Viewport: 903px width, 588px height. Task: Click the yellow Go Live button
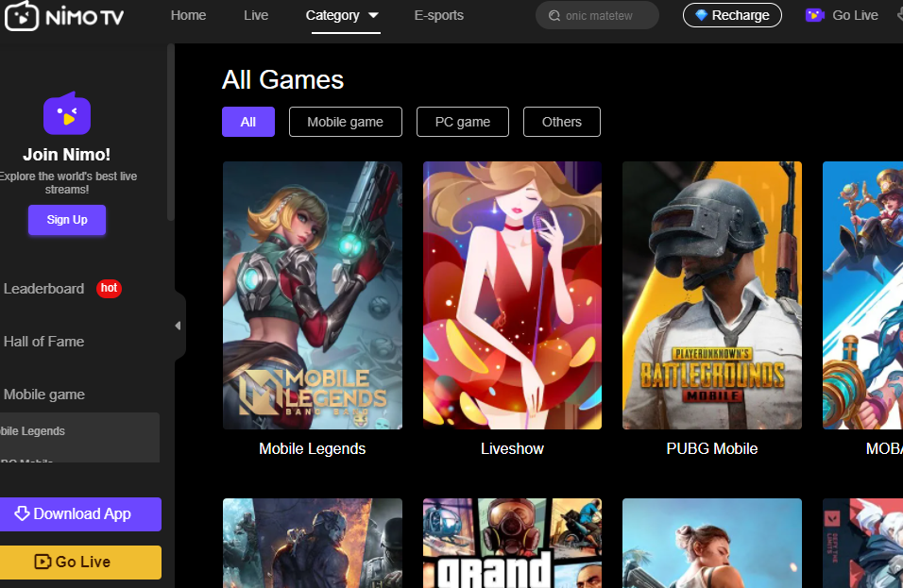coord(80,563)
